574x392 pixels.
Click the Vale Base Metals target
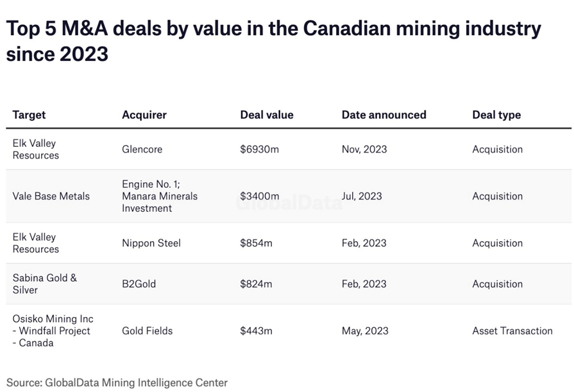(51, 196)
